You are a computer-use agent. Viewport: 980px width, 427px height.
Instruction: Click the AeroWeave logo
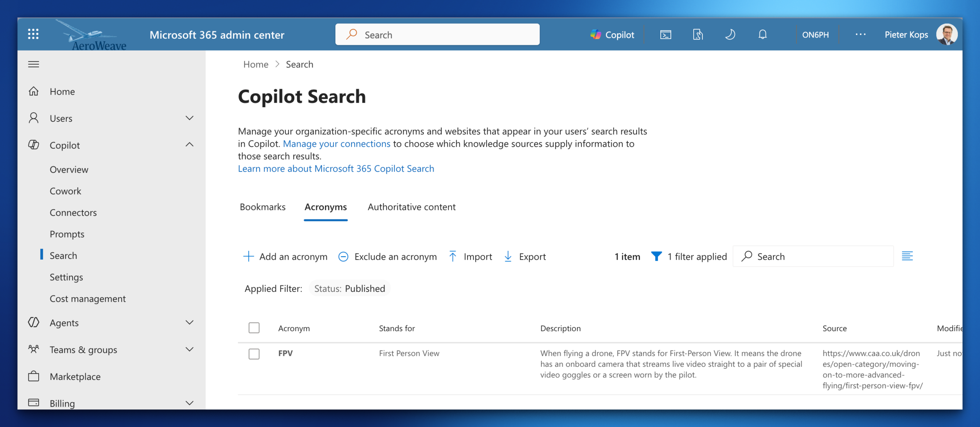[92, 35]
